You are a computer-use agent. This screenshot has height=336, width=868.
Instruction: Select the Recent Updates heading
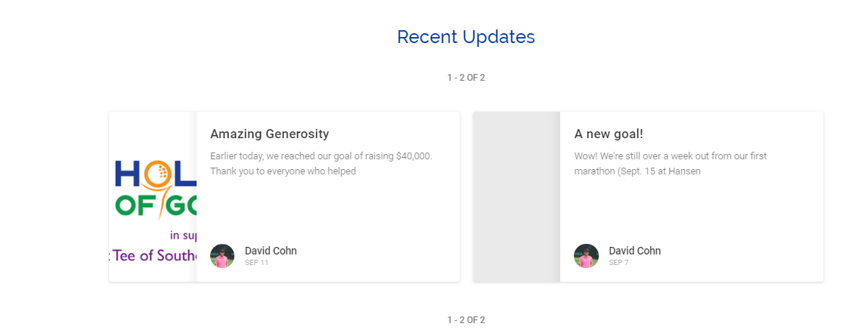466,36
